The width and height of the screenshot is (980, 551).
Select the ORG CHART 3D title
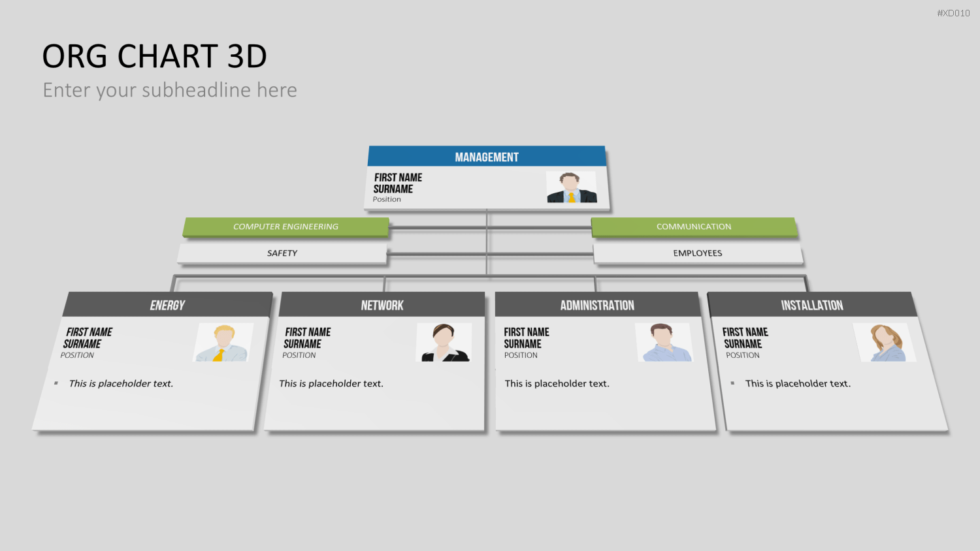point(155,56)
